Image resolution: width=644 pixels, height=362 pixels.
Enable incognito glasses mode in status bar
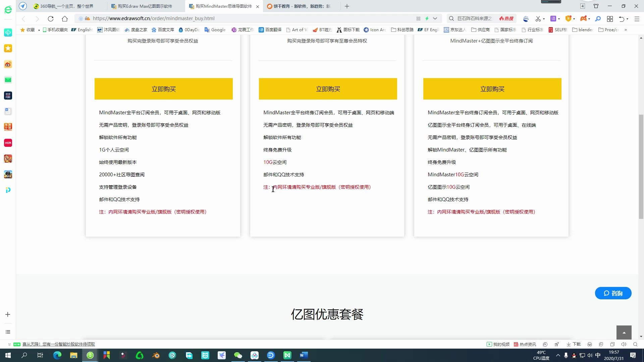click(x=589, y=344)
